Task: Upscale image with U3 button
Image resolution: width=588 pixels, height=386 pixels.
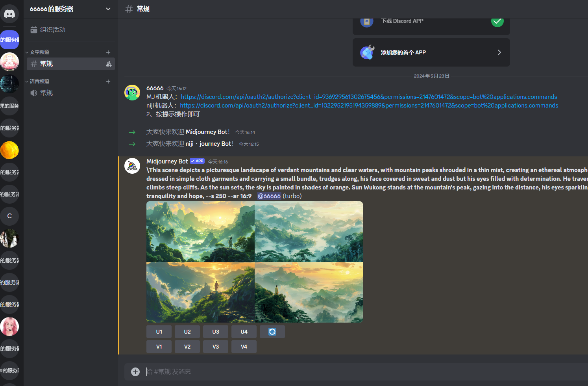Action: 216,332
